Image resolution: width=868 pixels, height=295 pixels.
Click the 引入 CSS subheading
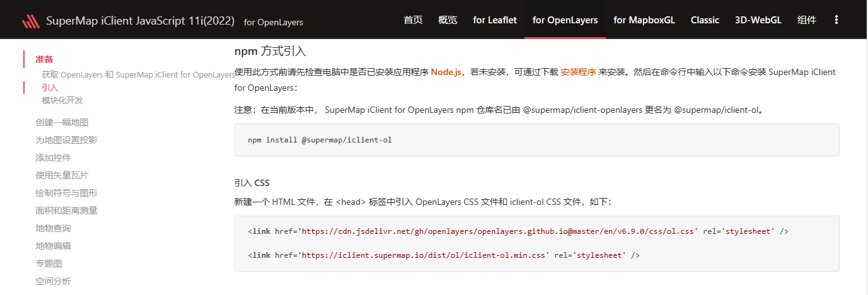[252, 183]
